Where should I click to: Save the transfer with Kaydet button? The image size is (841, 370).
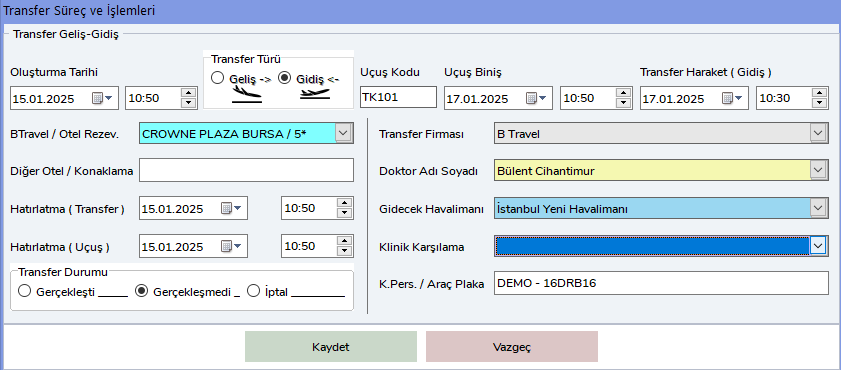[x=331, y=347]
